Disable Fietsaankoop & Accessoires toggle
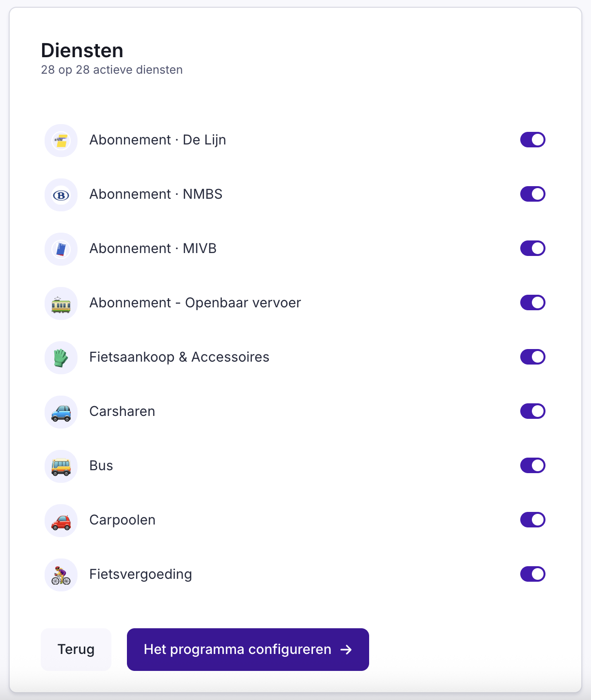Image resolution: width=591 pixels, height=700 pixels. coord(532,357)
